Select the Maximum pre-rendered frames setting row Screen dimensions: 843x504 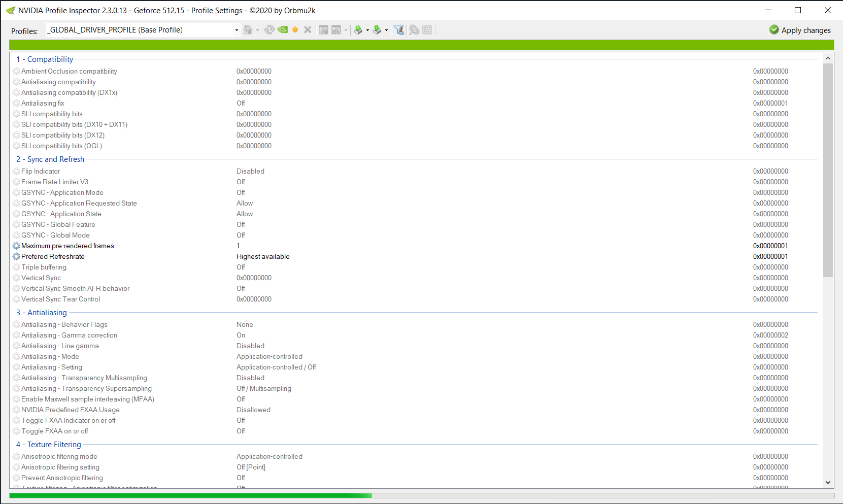pos(415,246)
